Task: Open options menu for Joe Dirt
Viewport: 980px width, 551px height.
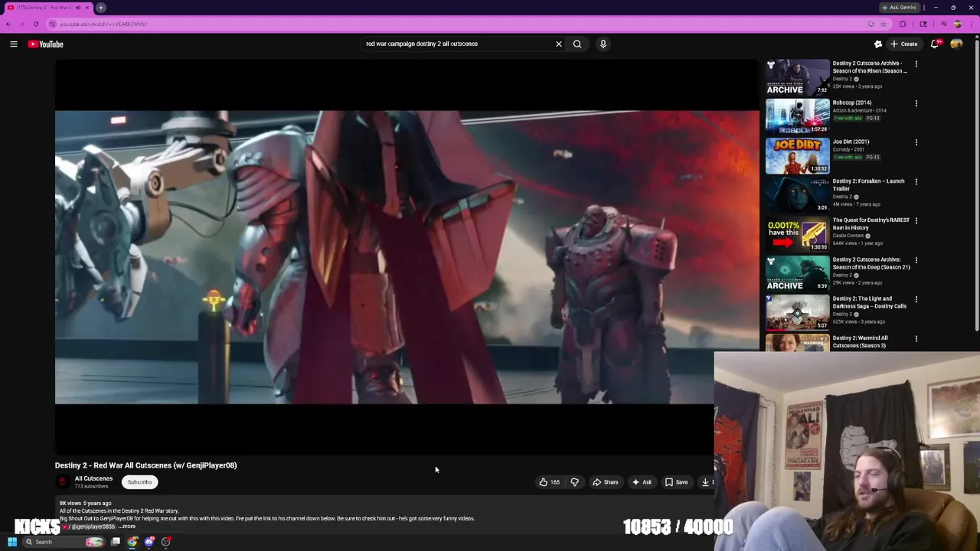Action: pos(916,142)
